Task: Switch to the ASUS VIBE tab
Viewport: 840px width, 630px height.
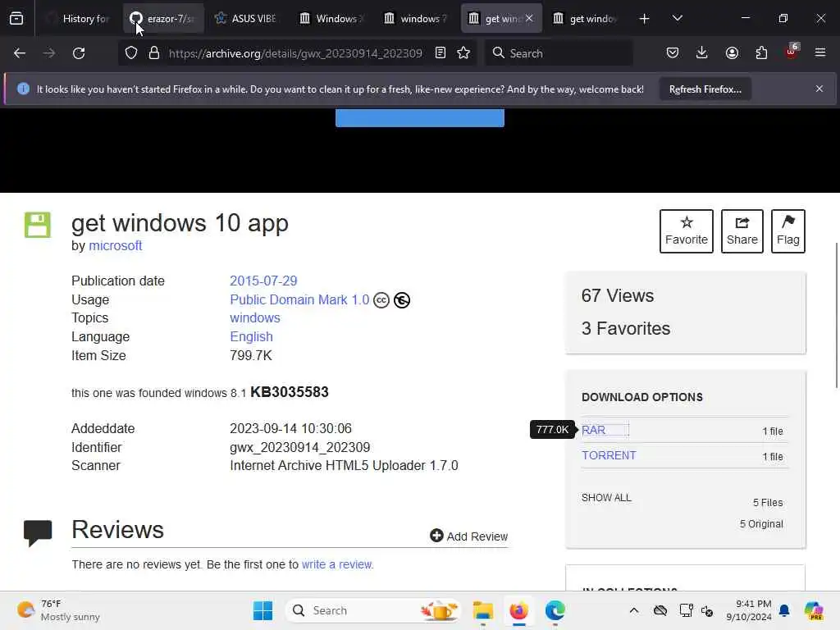Action: (x=248, y=19)
